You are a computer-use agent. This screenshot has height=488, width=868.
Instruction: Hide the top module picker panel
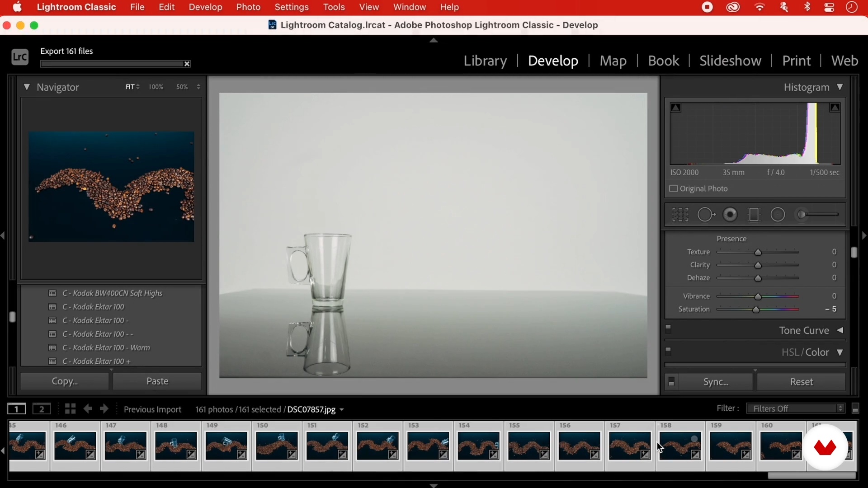click(x=434, y=40)
